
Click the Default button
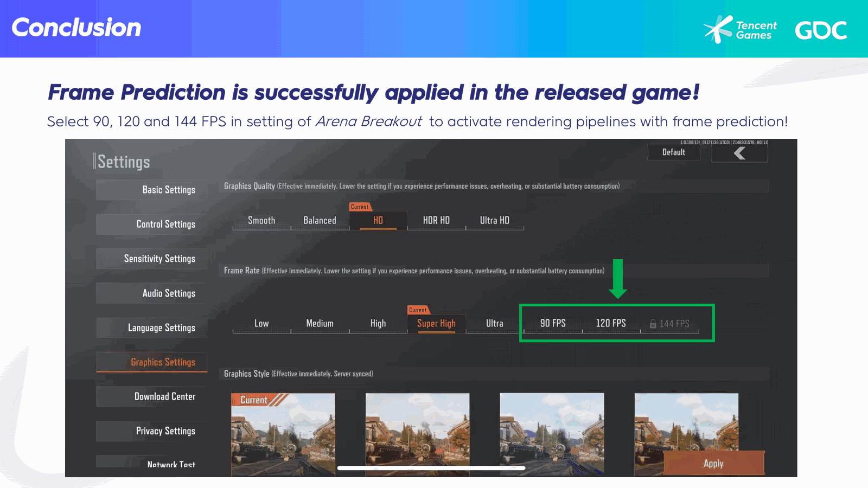[x=674, y=152]
